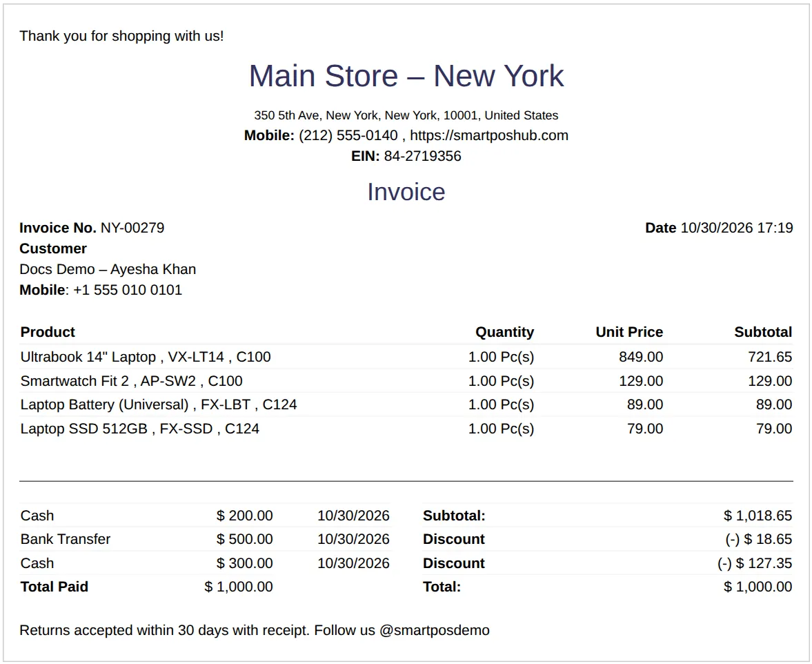Screen dimensions: 812x664
Task: Click the Smartwatch unit price 129.00
Action: pos(641,381)
